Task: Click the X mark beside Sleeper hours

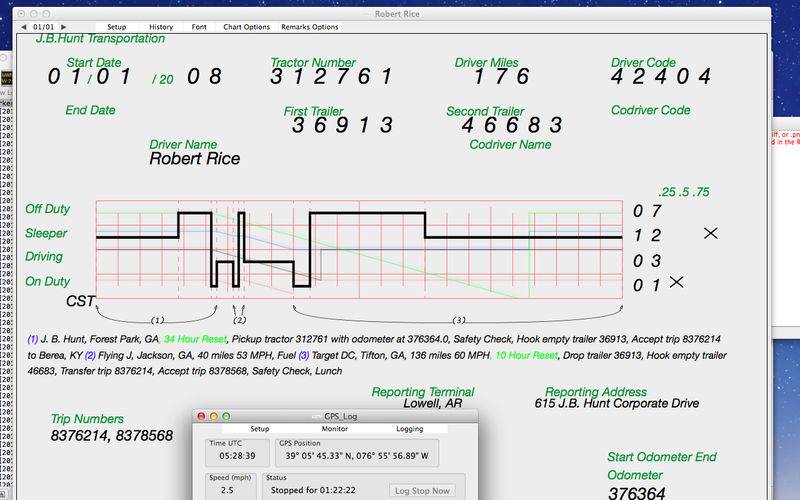Action: click(x=710, y=233)
